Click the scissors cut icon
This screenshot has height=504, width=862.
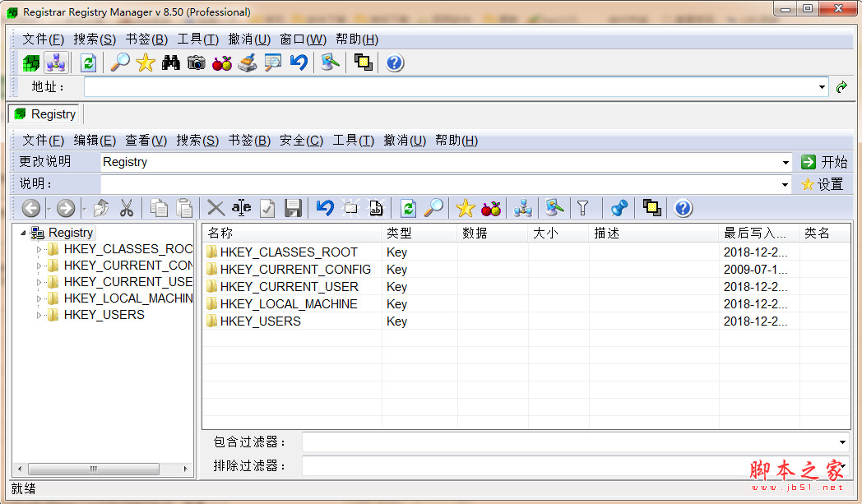127,208
